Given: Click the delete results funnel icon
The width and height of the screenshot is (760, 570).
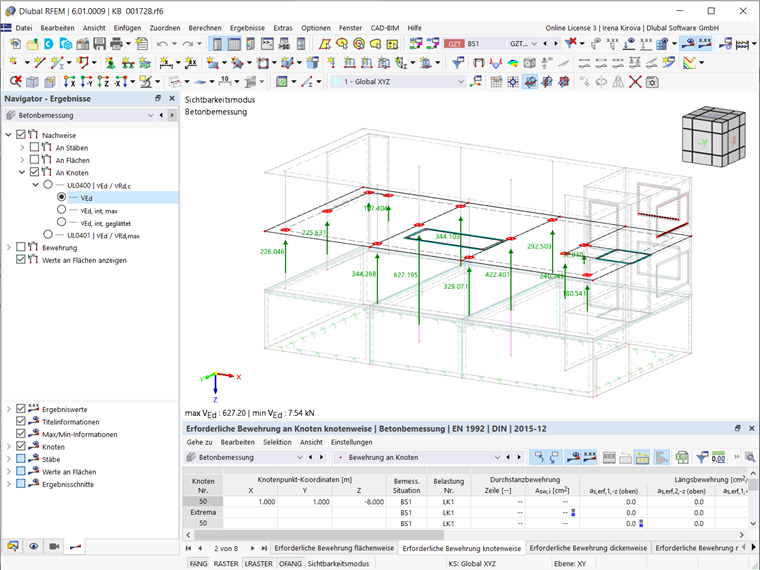Looking at the screenshot, I should pyautogui.click(x=570, y=44).
